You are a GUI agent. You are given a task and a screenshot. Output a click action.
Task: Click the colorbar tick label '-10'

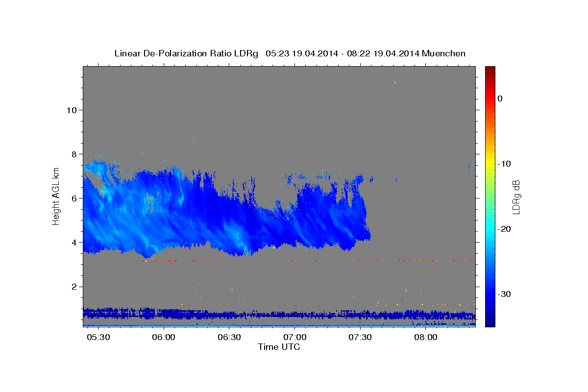[x=504, y=164]
